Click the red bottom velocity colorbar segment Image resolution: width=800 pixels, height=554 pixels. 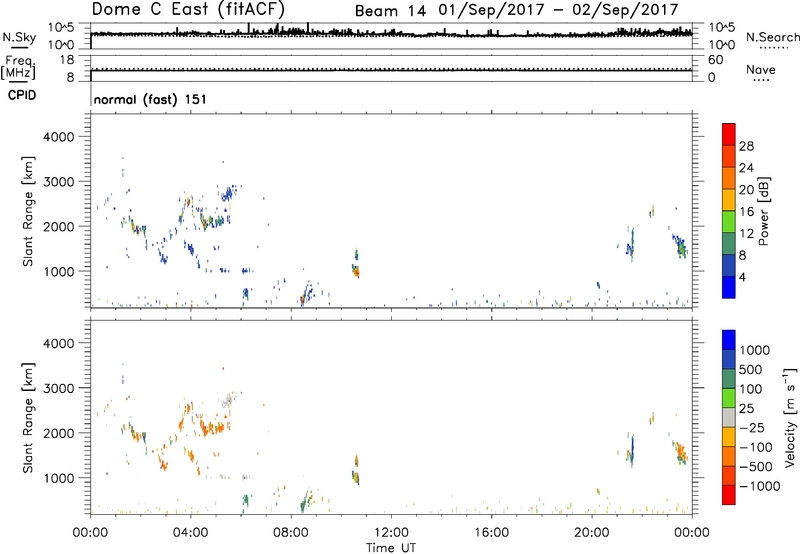pyautogui.click(x=729, y=495)
